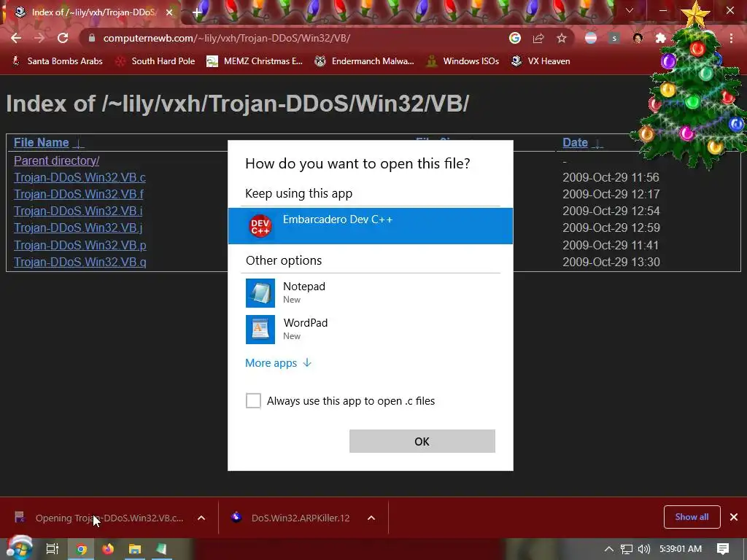Image resolution: width=747 pixels, height=560 pixels.
Task: Open VX Heaven bookmark
Action: 541,61
